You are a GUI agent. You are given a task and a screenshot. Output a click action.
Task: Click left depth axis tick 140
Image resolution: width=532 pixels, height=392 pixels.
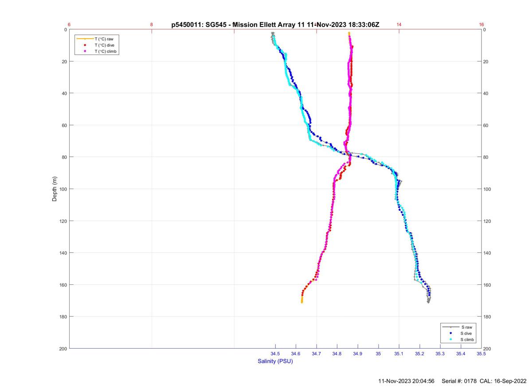click(x=63, y=253)
